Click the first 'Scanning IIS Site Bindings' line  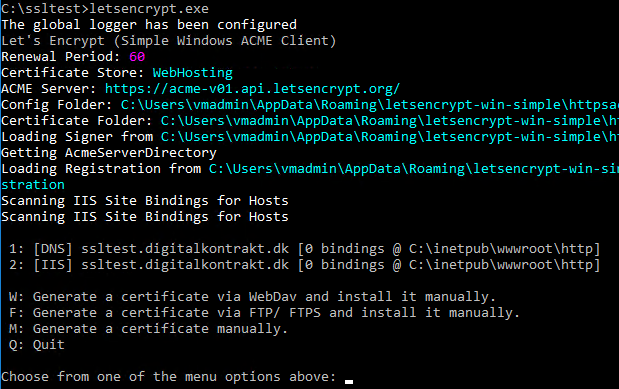[x=145, y=201]
